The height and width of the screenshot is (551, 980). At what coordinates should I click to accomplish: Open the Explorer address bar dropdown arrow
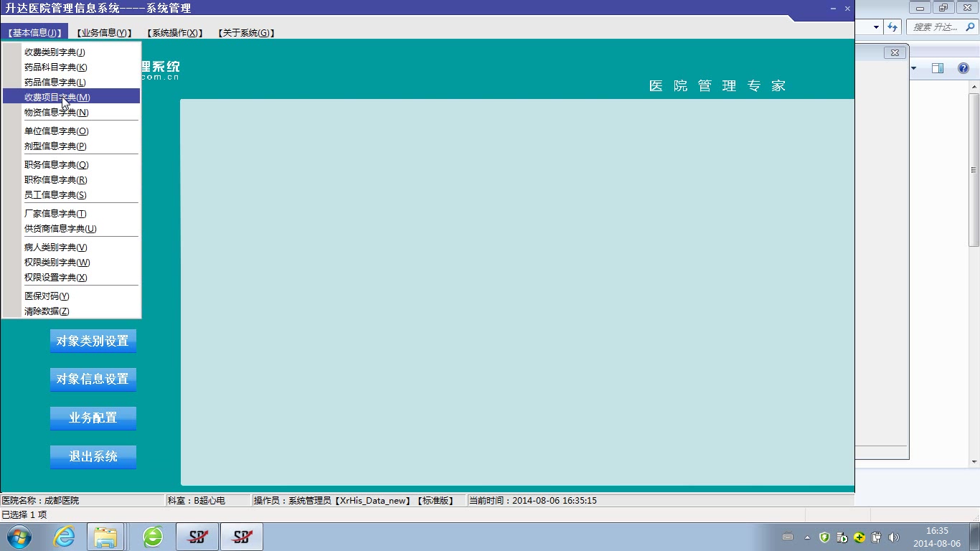click(876, 27)
